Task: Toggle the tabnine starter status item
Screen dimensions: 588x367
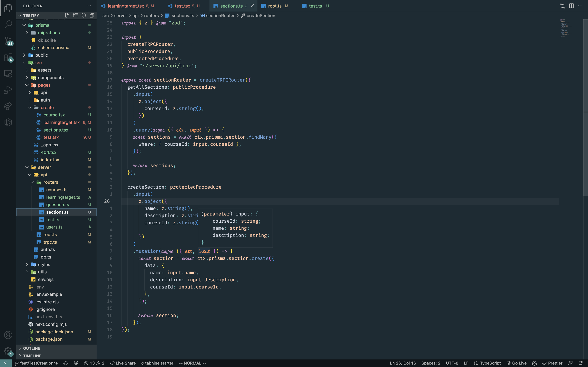Action: [x=157, y=363]
